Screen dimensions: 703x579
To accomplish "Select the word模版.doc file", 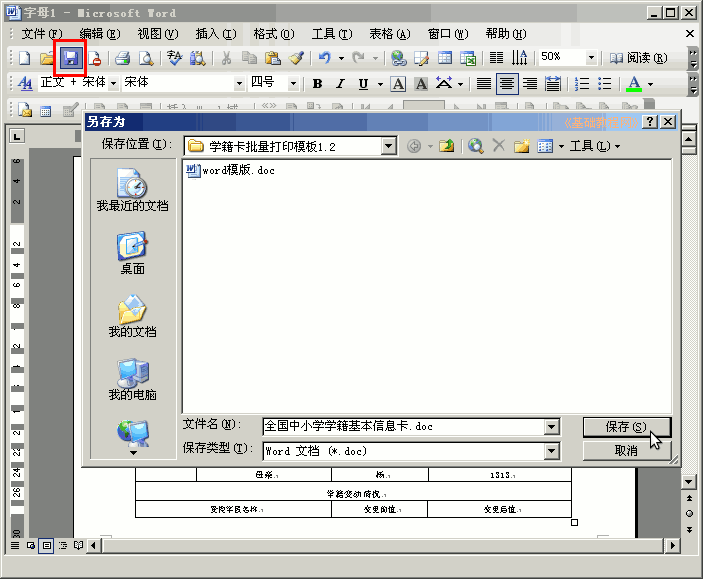I will pyautogui.click(x=230, y=170).
